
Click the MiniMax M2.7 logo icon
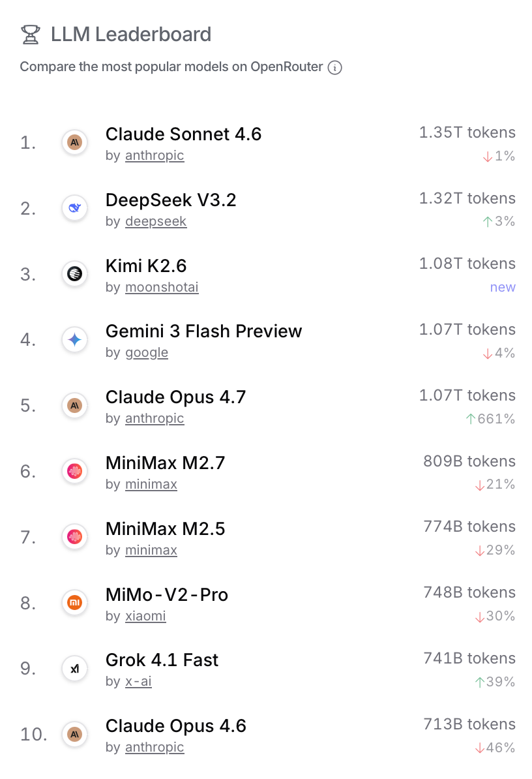pos(74,471)
